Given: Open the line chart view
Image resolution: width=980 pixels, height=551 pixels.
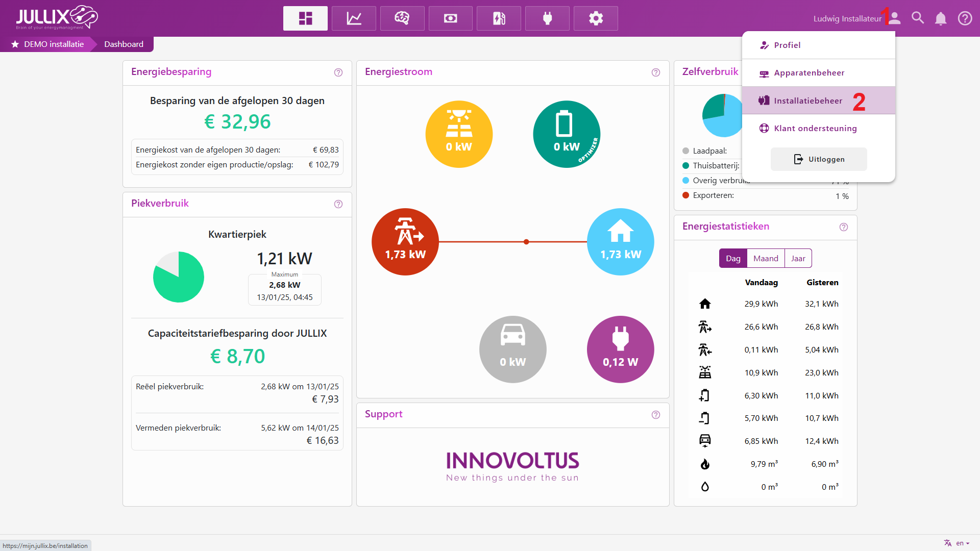Looking at the screenshot, I should 354,18.
